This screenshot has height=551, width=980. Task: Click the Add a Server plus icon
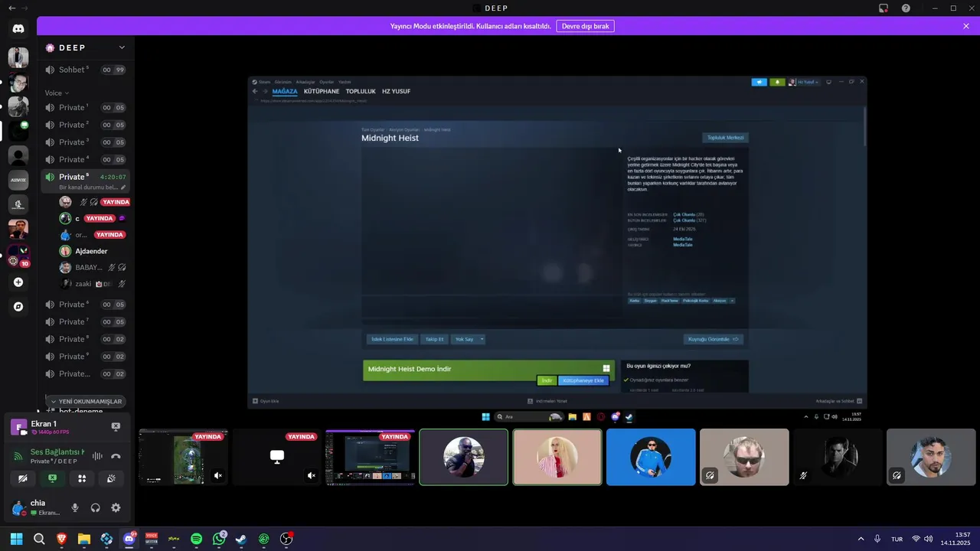click(18, 282)
